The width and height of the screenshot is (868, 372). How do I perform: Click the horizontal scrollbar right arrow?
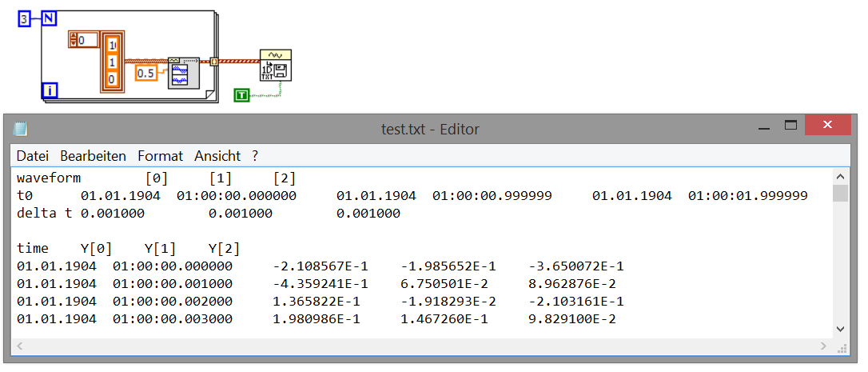825,346
